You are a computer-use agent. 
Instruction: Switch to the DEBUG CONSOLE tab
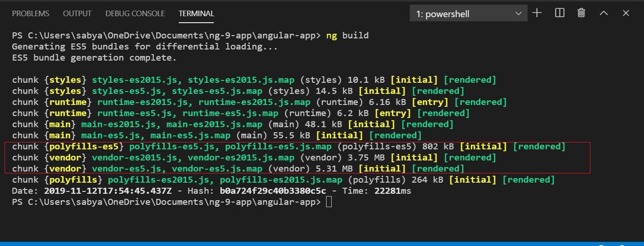click(136, 13)
